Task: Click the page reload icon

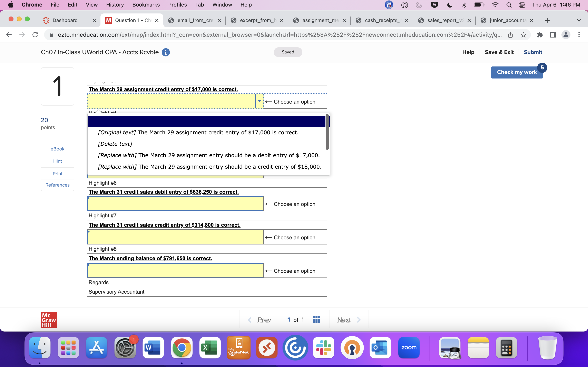Action: click(x=35, y=35)
